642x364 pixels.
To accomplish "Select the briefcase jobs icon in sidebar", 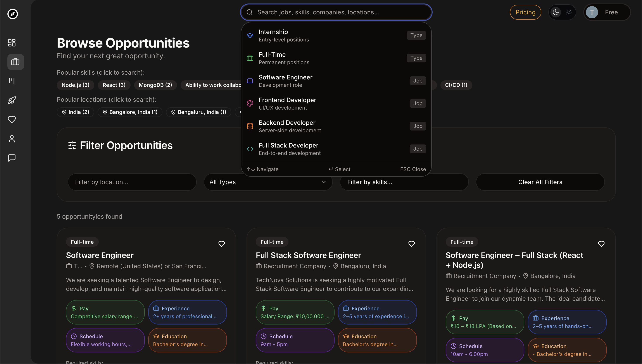I will click(x=15, y=62).
